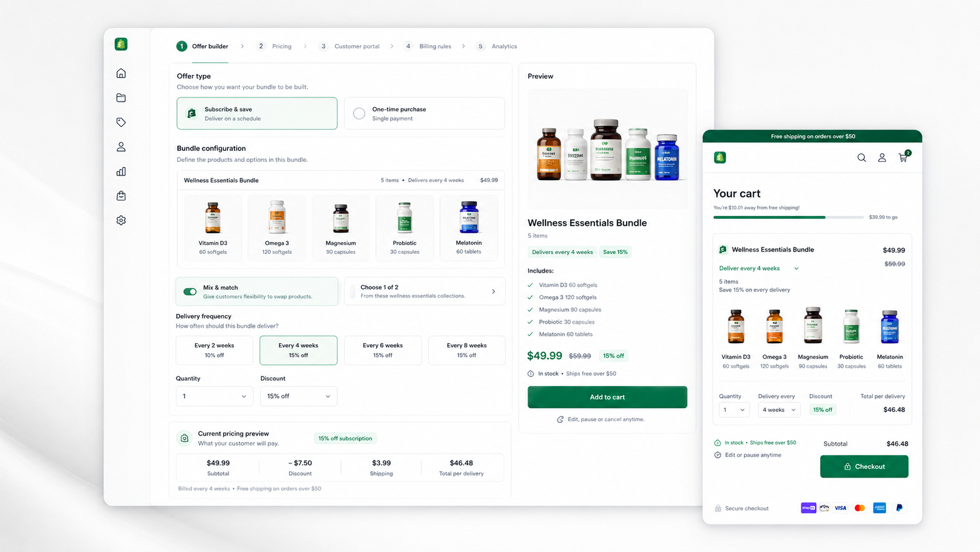Click Edit or pause anytime icon in cart

(x=717, y=455)
